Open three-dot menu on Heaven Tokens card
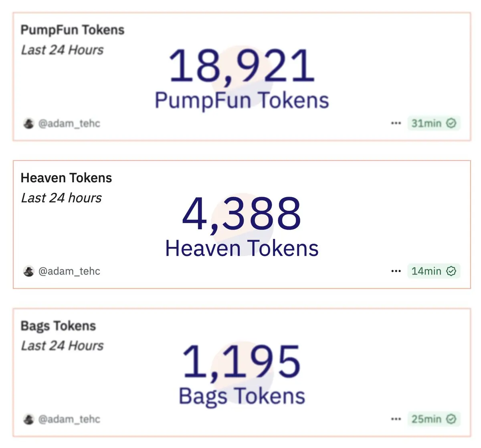Screen dimensions: 481x448 [396, 271]
